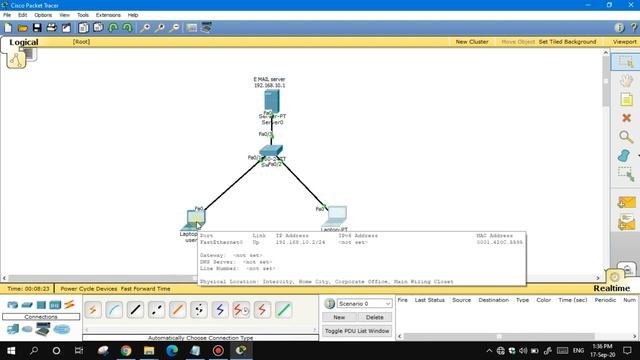The height and width of the screenshot is (360, 640).
Task: Choose the Select tool in right panel
Action: (x=626, y=62)
